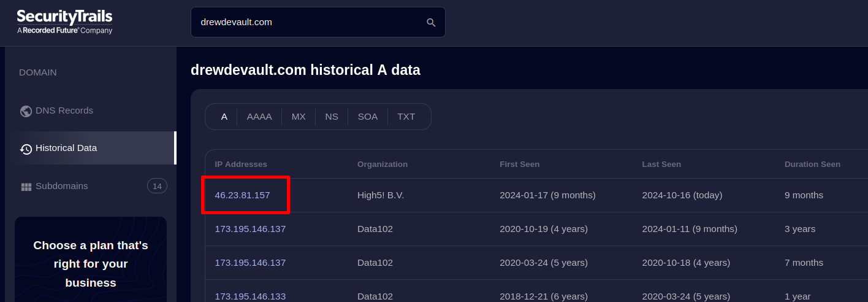
Task: View the TXT record tab
Action: 406,117
